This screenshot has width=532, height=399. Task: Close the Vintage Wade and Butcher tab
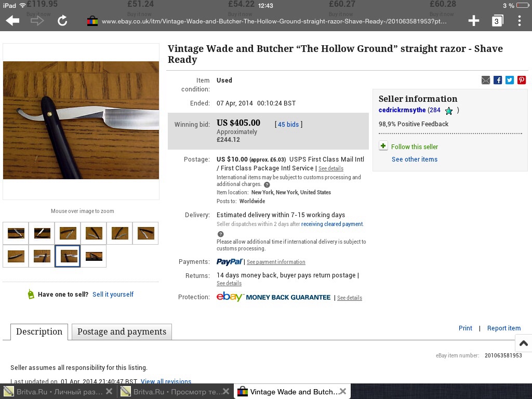[x=343, y=391]
